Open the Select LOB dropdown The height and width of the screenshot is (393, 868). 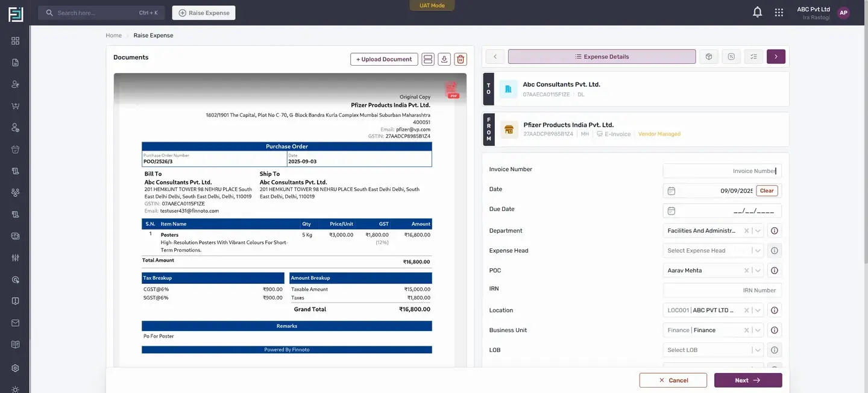pos(713,350)
